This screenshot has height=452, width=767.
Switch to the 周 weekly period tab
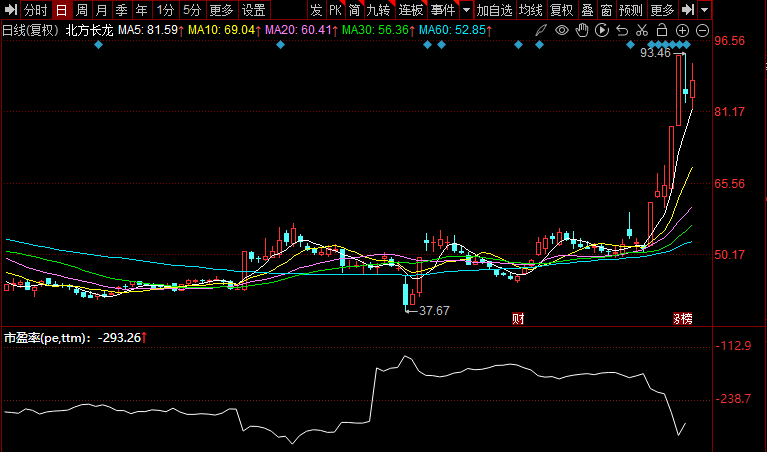(x=81, y=10)
